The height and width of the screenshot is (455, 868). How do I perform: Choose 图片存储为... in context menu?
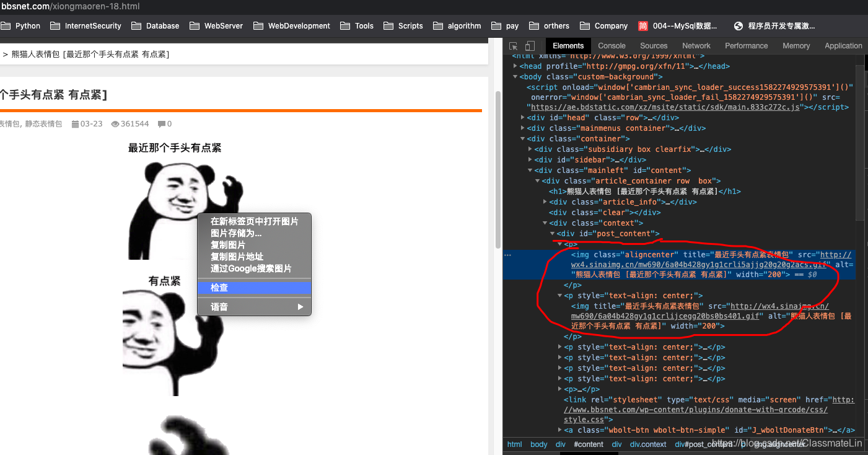(254, 233)
